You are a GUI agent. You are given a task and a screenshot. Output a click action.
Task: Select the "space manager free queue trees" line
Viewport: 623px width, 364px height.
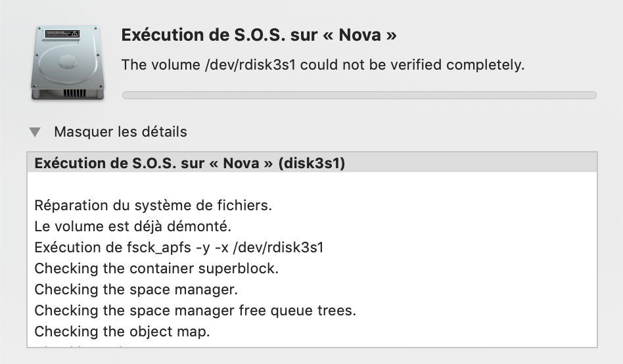(195, 310)
